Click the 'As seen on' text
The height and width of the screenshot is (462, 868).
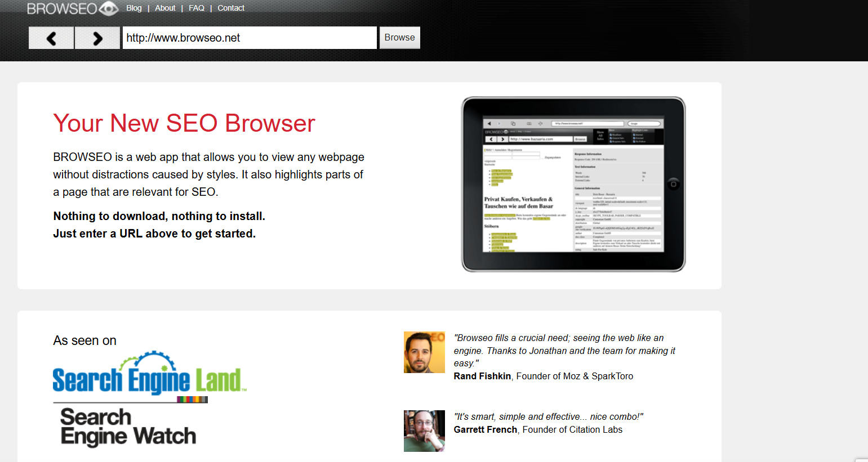(85, 340)
